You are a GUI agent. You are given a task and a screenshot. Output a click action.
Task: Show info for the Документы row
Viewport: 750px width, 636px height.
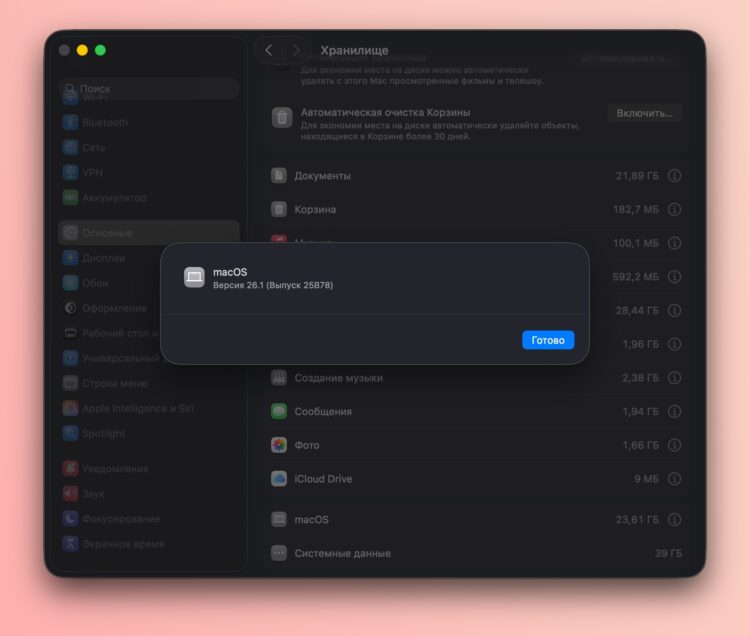click(674, 176)
